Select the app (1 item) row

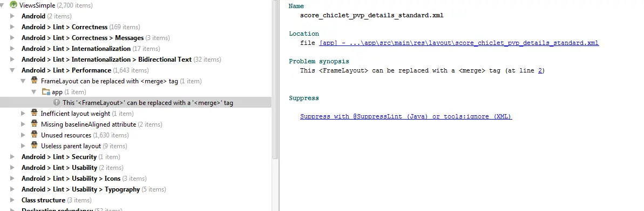(x=69, y=92)
